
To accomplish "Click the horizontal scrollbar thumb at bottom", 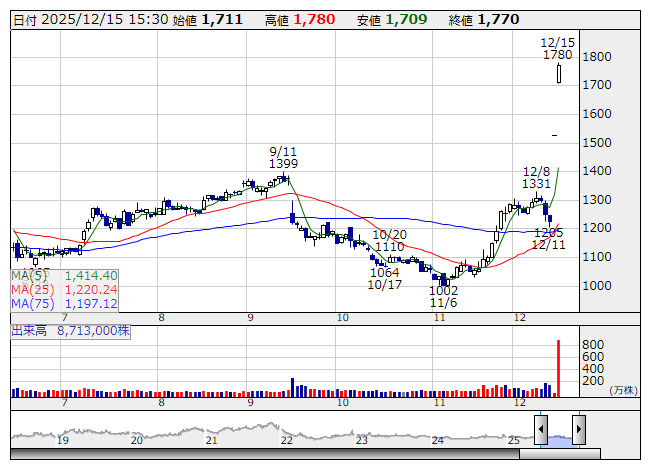I will pyautogui.click(x=560, y=454).
